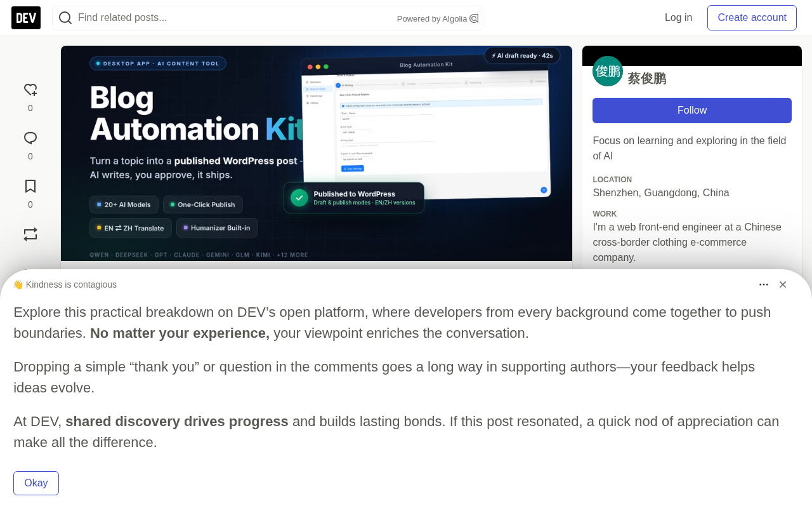
Task: Open the Powered by Algolia link
Action: 438,18
